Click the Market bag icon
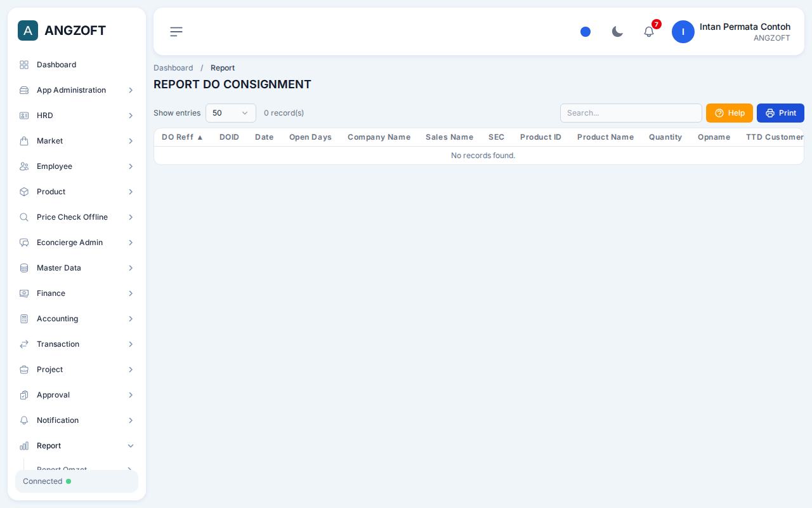Viewport: 812px width, 508px height. 24,141
